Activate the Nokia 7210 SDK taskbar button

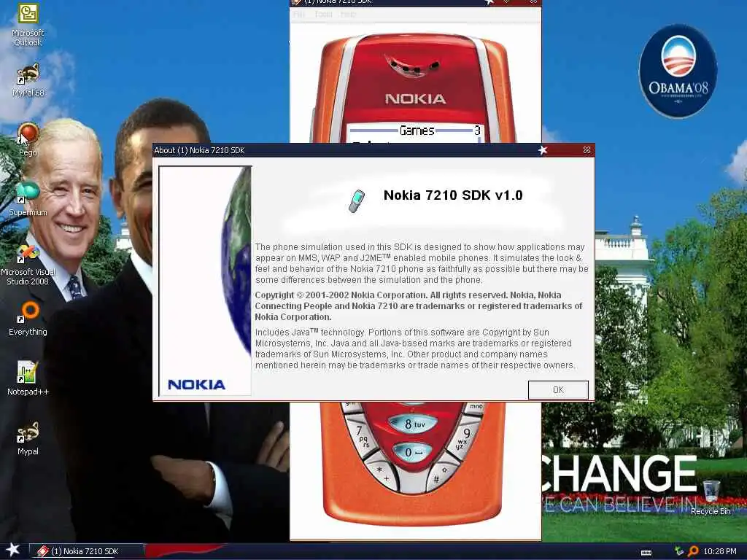click(x=87, y=551)
